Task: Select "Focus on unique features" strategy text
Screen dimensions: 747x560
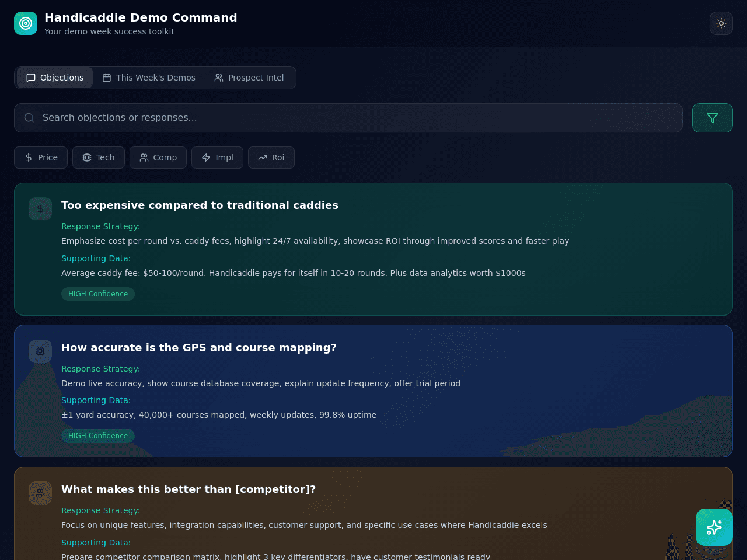Action: pyautogui.click(x=304, y=525)
